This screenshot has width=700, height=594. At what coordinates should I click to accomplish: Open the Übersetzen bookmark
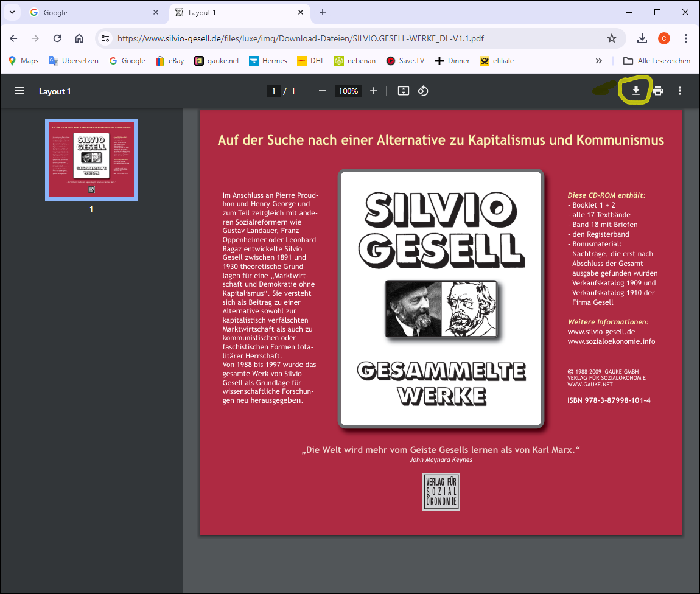[74, 61]
